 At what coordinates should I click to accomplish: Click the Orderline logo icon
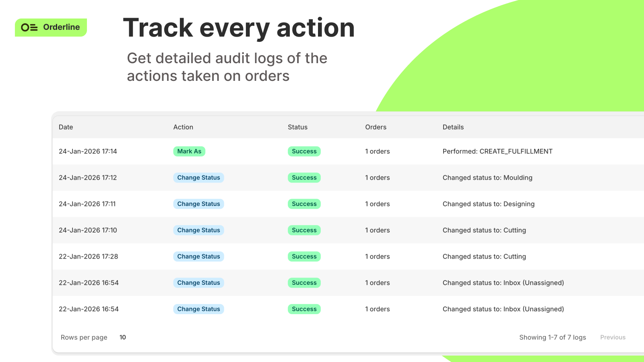pyautogui.click(x=31, y=27)
